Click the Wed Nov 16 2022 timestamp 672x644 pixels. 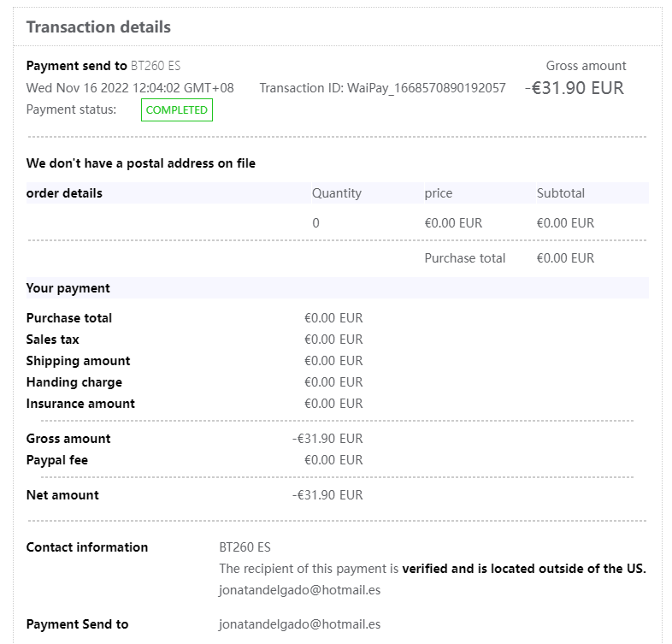(130, 88)
